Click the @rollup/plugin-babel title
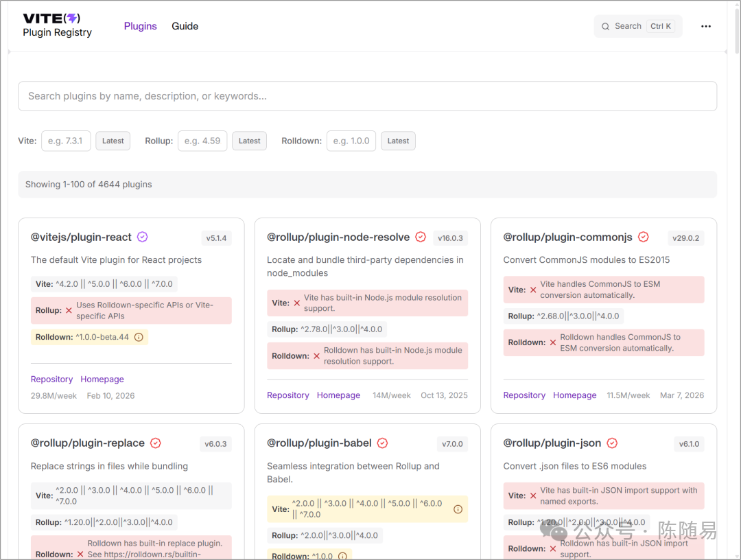This screenshot has width=741, height=560. pos(319,443)
